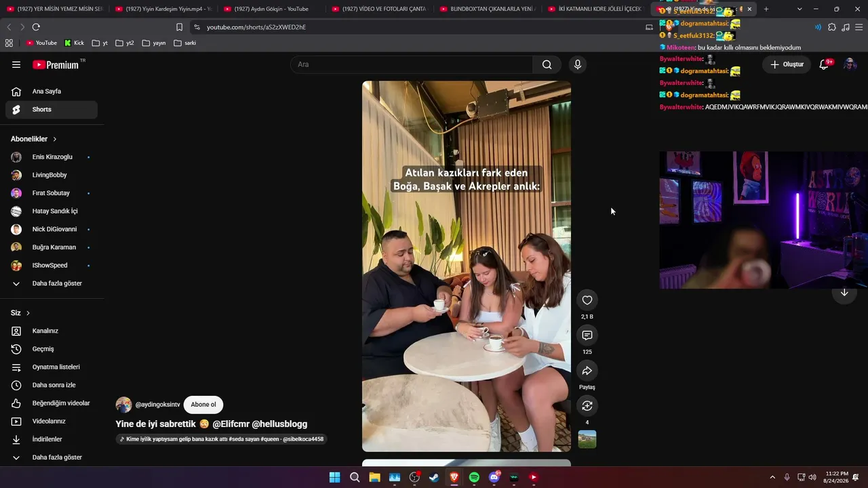Image resolution: width=868 pixels, height=488 pixels.
Task: Open the YouTube guide hamburger menu
Action: pos(16,64)
